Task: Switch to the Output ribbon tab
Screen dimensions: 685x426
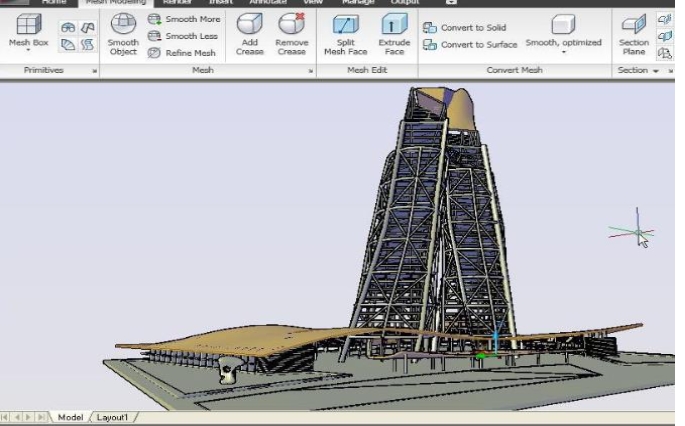Action: [405, 2]
